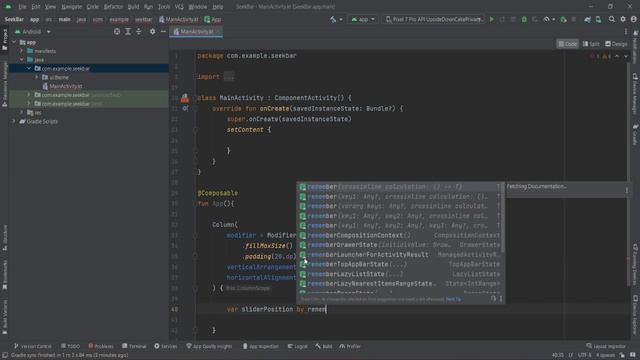This screenshot has height=360, width=640.
Task: Choose rememberLazyListState completion suggestion
Action: click(x=400, y=274)
